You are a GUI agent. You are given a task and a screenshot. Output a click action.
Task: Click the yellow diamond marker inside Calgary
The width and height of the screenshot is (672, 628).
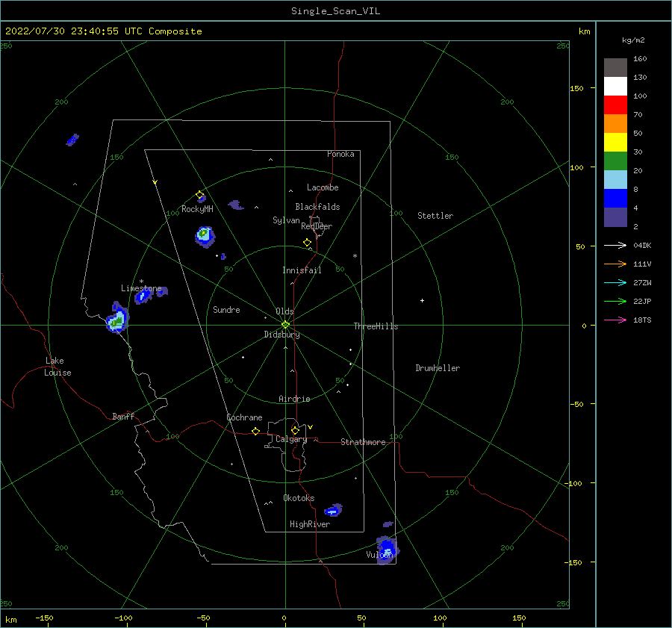[295, 430]
